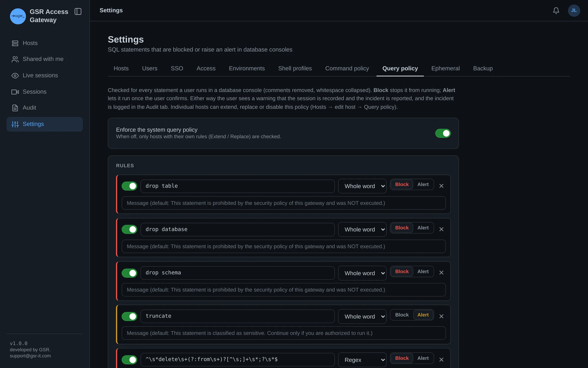Open match type dropdown for drop database
The image size is (588, 368).
[x=362, y=229]
